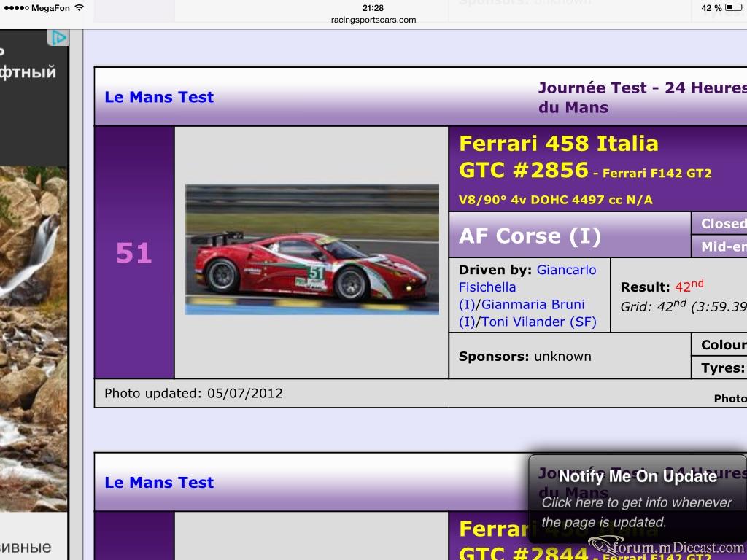Select the 'Journée Test - 24 Heures du Mans' heading
This screenshot has width=747, height=560.
coord(642,97)
